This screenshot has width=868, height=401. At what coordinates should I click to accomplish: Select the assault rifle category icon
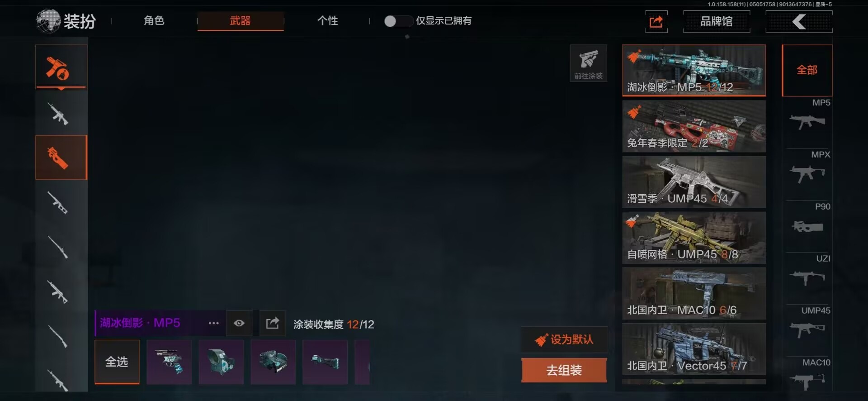click(59, 114)
